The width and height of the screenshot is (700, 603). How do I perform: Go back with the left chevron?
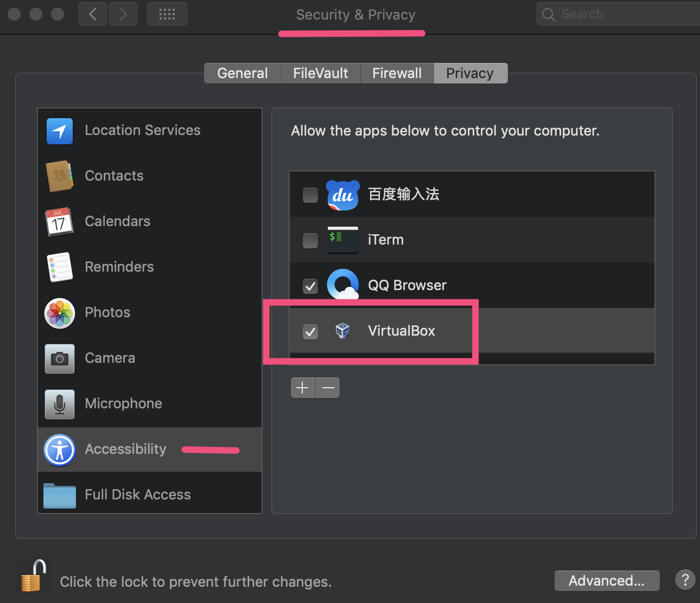click(x=93, y=14)
